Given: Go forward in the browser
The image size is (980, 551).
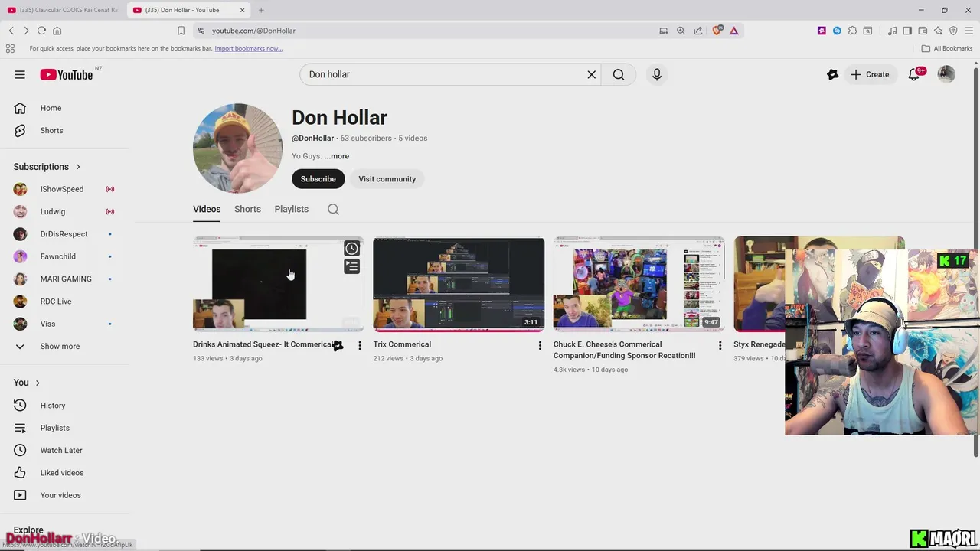Looking at the screenshot, I should click(26, 31).
